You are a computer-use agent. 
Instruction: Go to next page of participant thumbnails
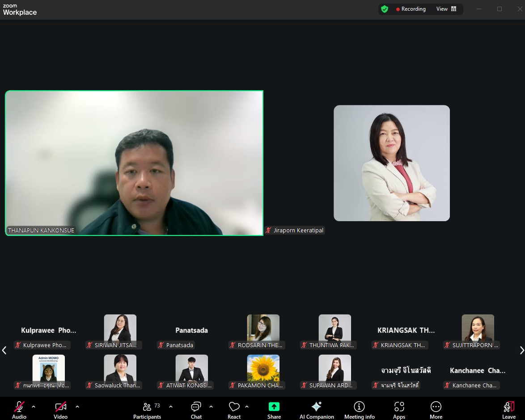[x=521, y=351]
